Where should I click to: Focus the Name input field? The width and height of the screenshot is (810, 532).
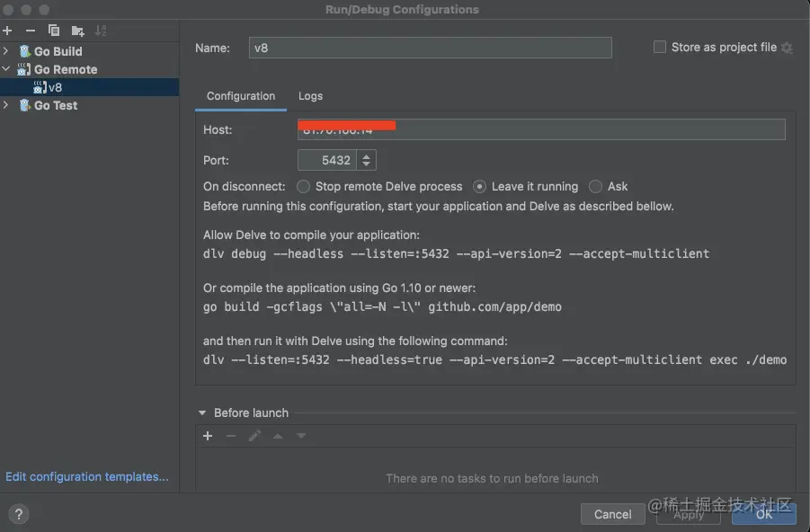coord(431,48)
